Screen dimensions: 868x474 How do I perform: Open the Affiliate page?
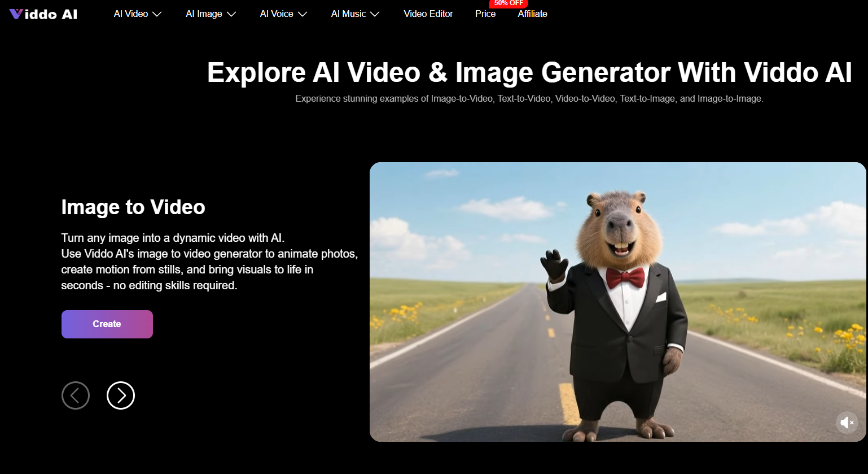[x=533, y=14]
